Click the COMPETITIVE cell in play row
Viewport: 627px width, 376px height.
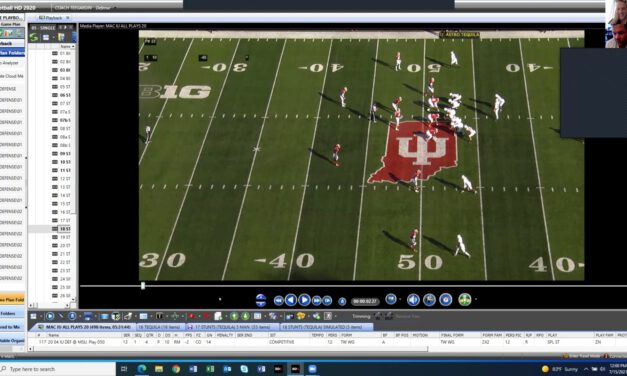(282, 342)
